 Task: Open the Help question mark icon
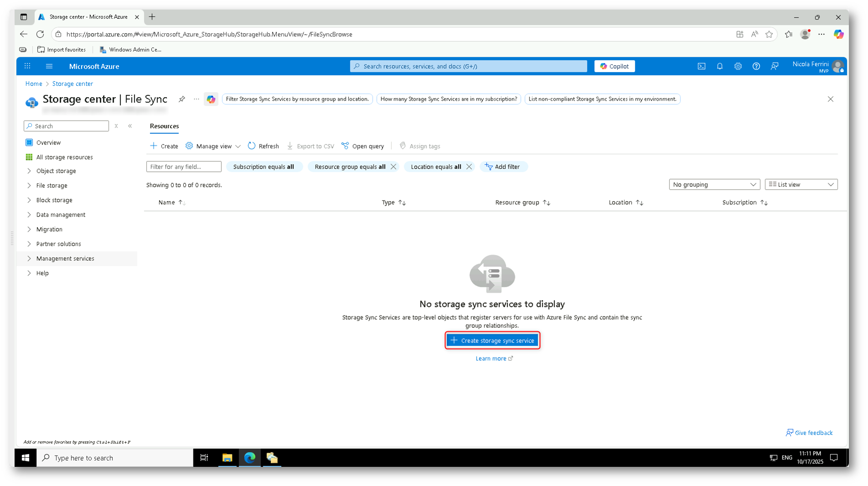pyautogui.click(x=756, y=66)
